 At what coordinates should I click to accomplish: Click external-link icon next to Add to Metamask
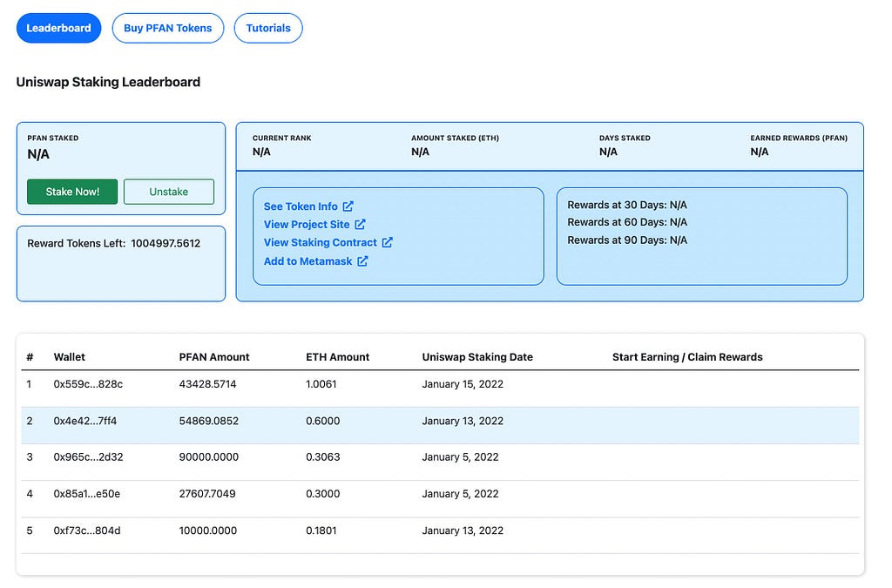tap(363, 261)
